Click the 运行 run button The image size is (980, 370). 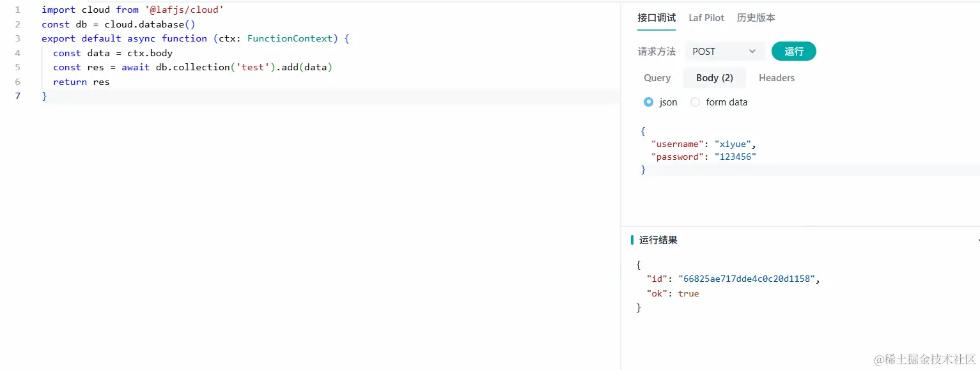pyautogui.click(x=794, y=50)
